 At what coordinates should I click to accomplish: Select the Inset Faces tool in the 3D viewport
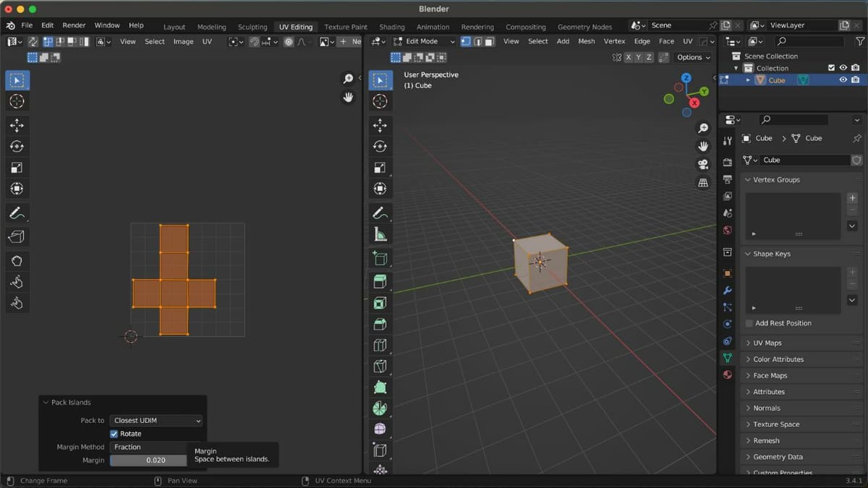(x=380, y=303)
